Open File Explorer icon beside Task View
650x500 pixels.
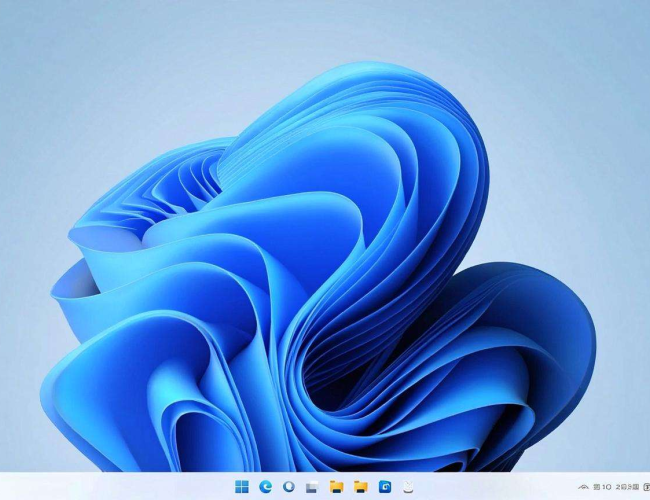(336, 487)
